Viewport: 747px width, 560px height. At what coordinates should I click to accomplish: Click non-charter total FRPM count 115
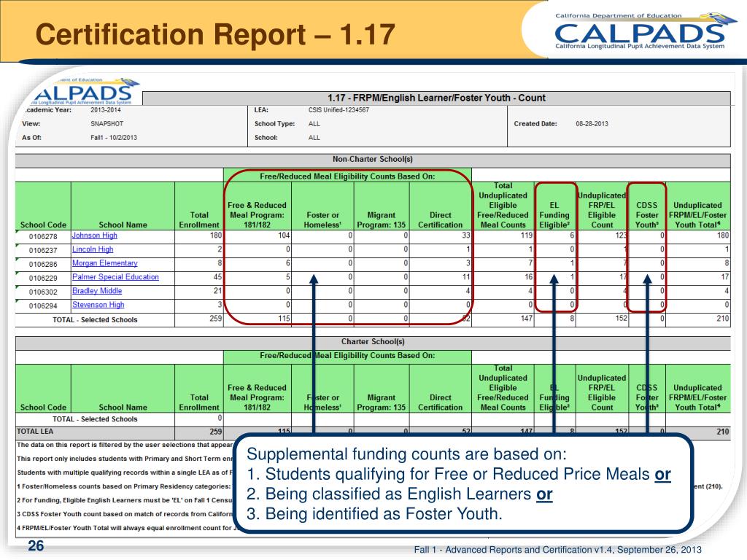pos(284,318)
